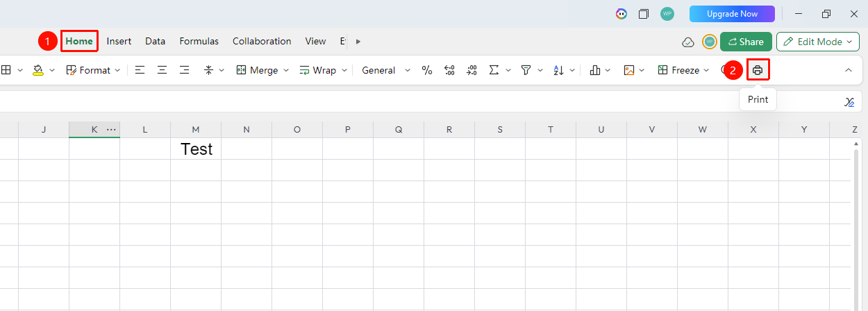The width and height of the screenshot is (868, 311).
Task: Open the Edit Mode dropdown
Action: (818, 42)
